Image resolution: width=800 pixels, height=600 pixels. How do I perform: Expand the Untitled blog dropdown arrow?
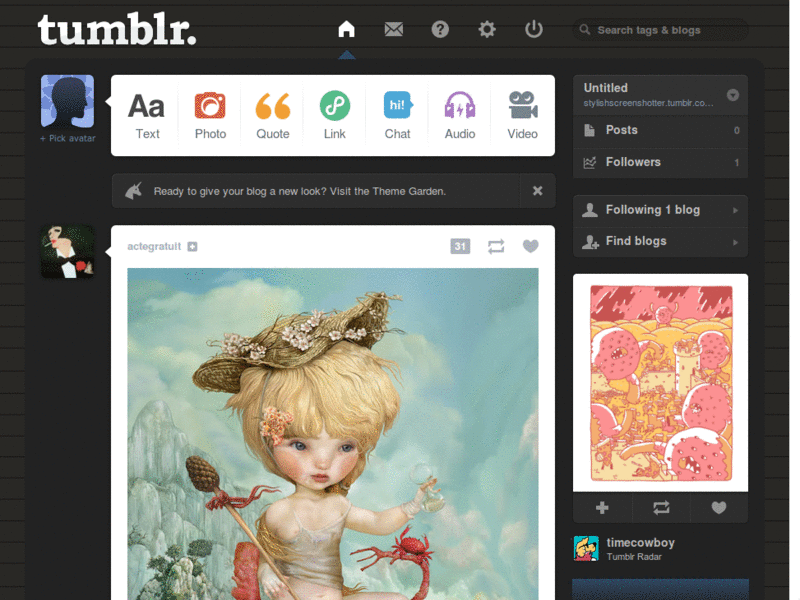[733, 95]
